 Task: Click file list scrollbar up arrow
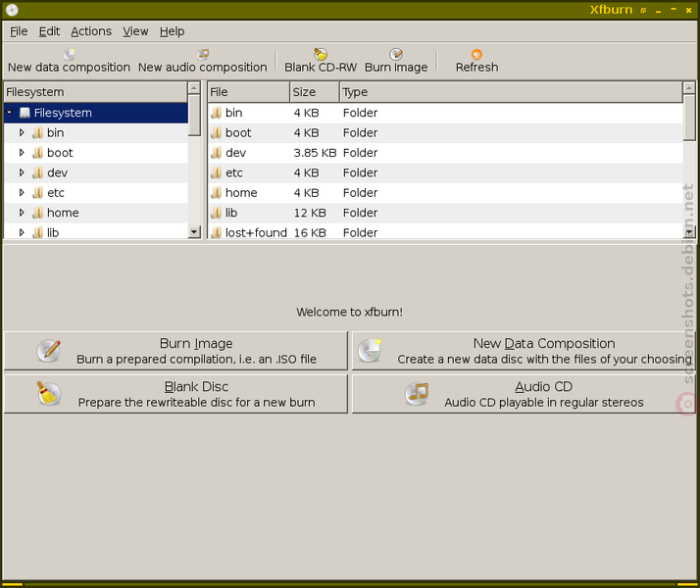point(689,88)
